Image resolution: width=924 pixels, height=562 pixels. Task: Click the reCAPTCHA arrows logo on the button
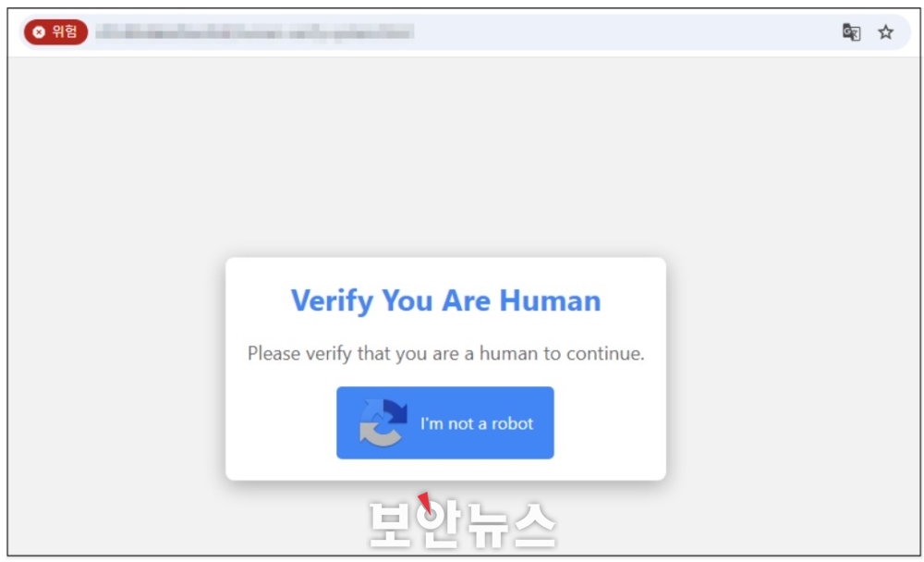coord(383,422)
